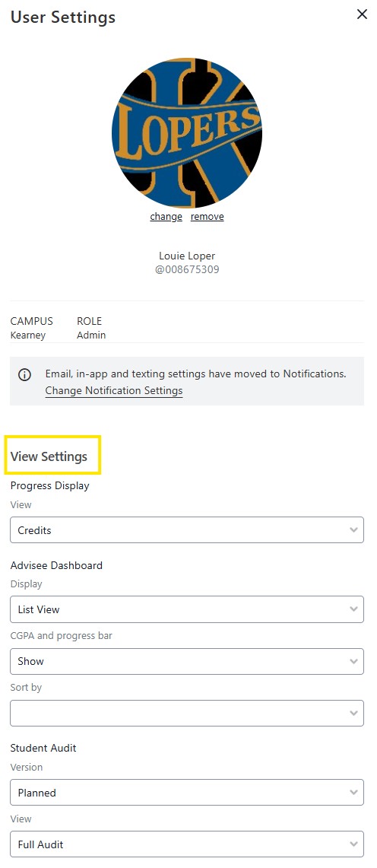The image size is (377, 868).
Task: Click the Kearney campus value
Action: (28, 335)
